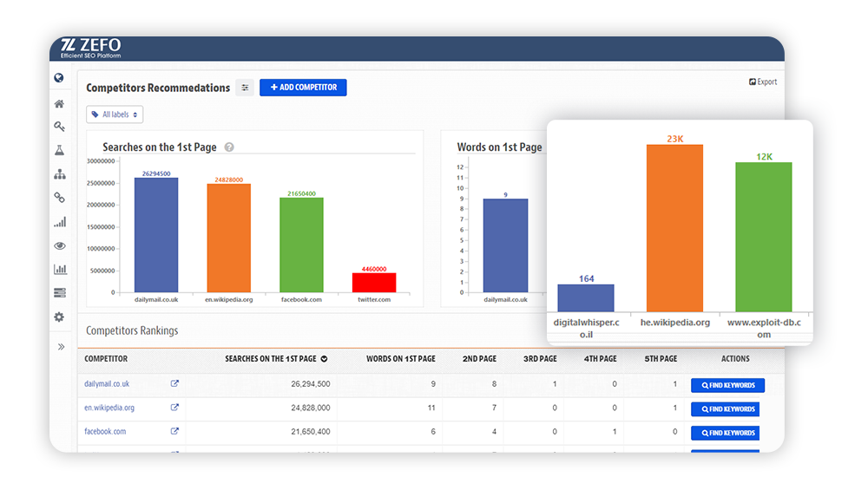Click the digitalwhisper.co.il bar labeled 164
The width and height of the screenshot is (868, 490).
(x=586, y=298)
